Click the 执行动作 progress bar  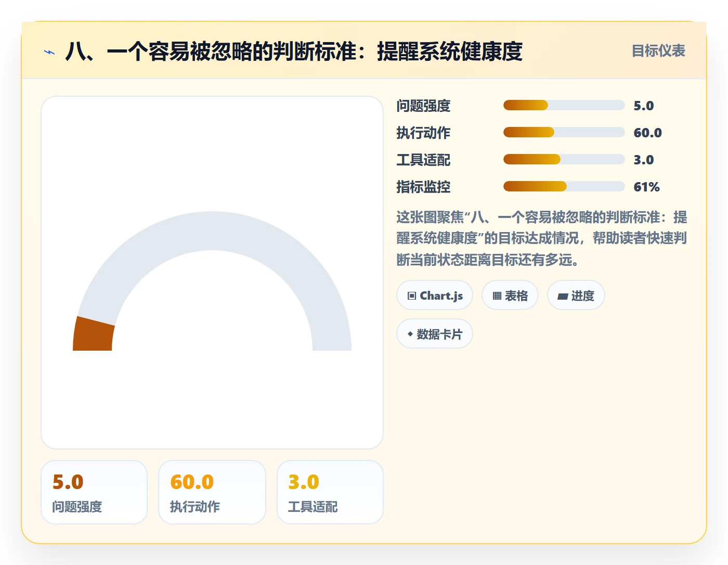point(564,132)
